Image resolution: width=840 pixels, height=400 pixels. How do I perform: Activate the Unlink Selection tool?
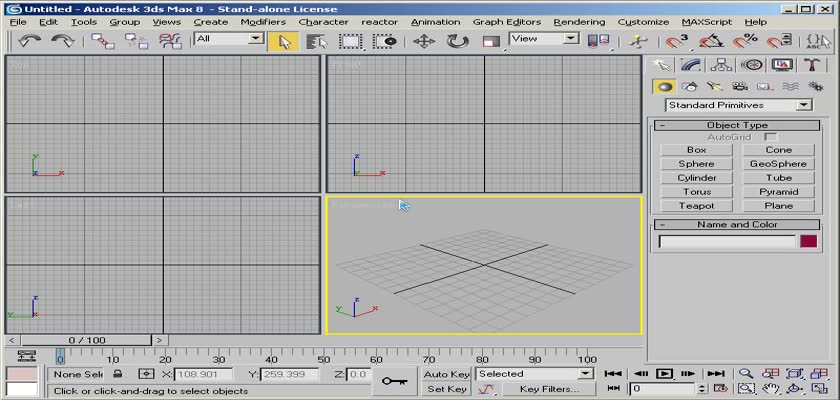point(136,41)
